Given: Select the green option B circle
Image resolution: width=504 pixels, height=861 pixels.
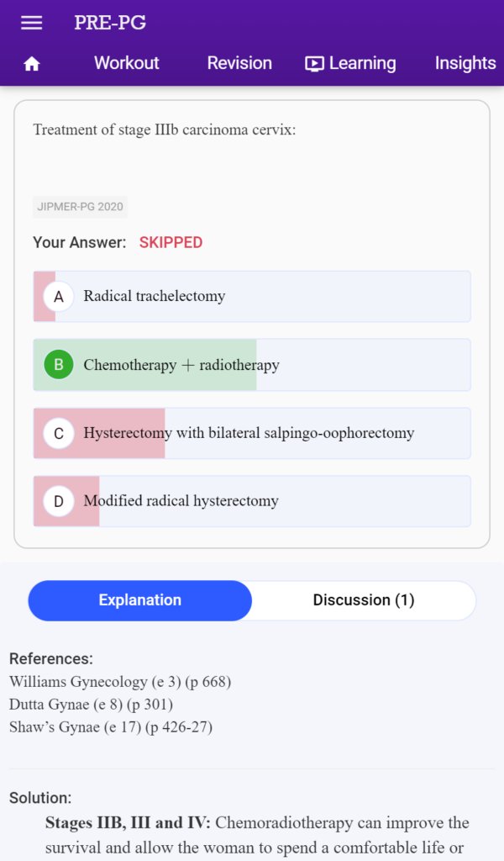Looking at the screenshot, I should tap(59, 365).
